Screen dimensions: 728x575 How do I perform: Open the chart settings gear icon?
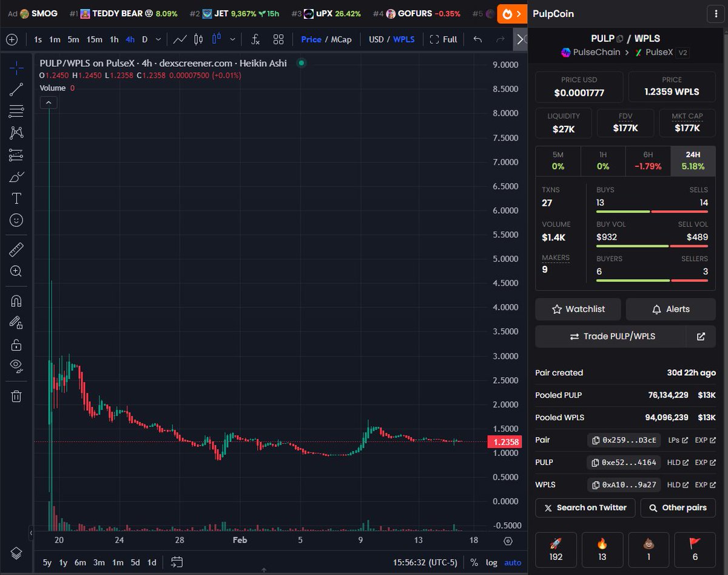(508, 541)
